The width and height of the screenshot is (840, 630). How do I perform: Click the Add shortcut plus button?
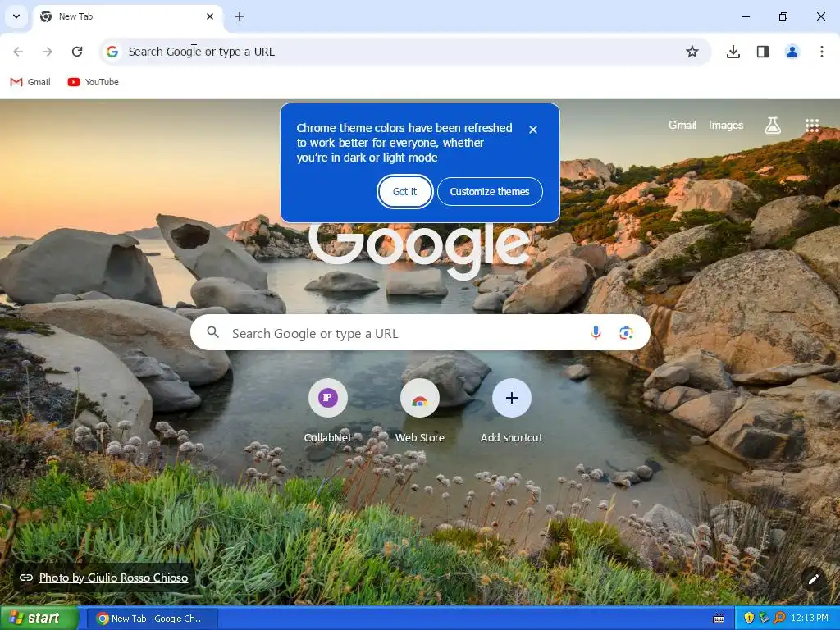pyautogui.click(x=512, y=398)
